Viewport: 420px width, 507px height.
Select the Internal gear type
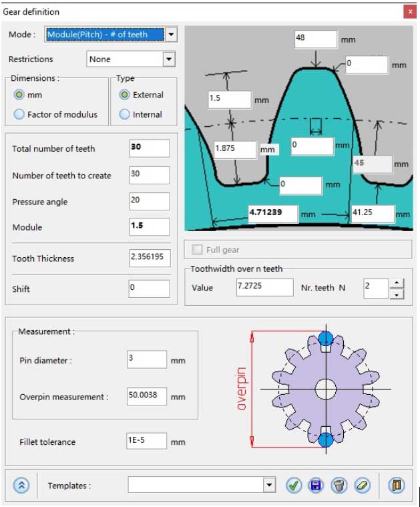click(124, 114)
